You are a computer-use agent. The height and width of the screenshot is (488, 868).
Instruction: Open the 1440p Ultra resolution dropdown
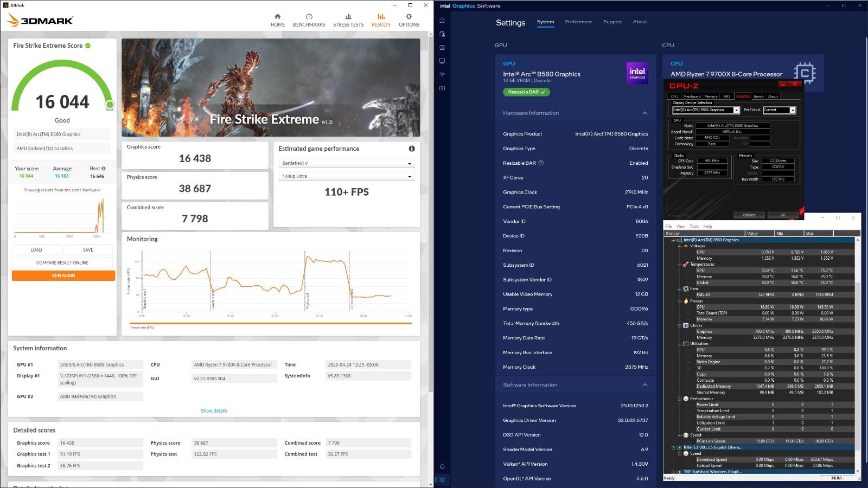pos(346,176)
